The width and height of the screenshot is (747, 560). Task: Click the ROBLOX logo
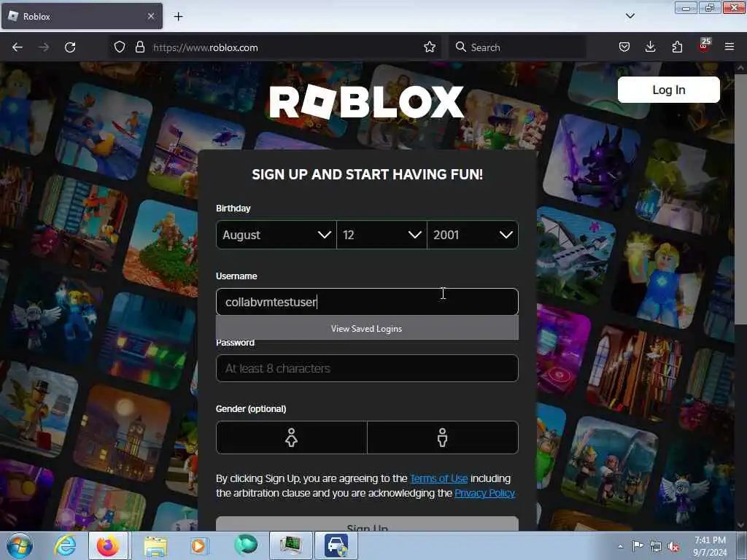pos(366,102)
